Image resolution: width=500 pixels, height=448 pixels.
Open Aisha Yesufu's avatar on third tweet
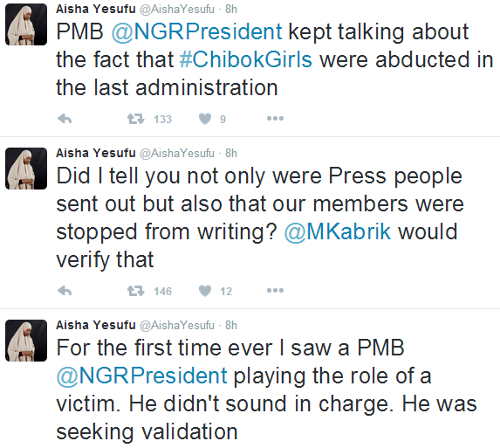[26, 341]
